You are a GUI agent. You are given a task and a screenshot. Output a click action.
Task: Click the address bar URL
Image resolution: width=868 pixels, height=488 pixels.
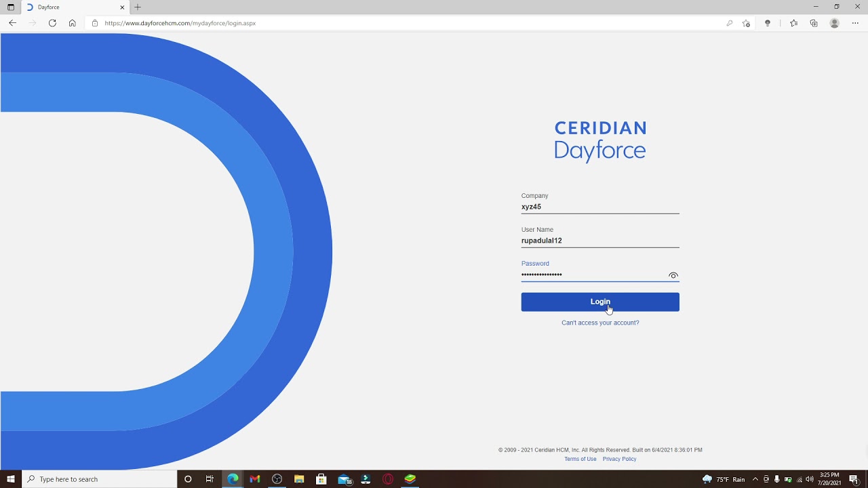tap(180, 23)
